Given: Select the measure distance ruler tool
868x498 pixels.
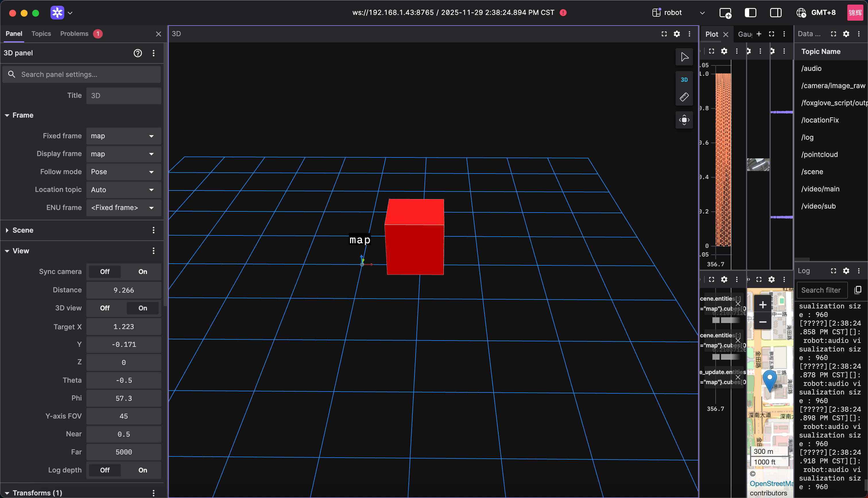Looking at the screenshot, I should point(684,97).
